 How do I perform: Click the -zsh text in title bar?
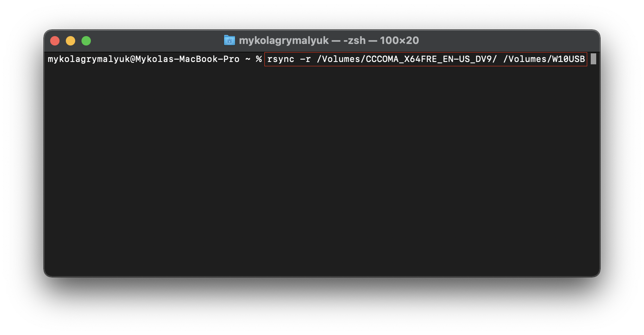click(354, 40)
